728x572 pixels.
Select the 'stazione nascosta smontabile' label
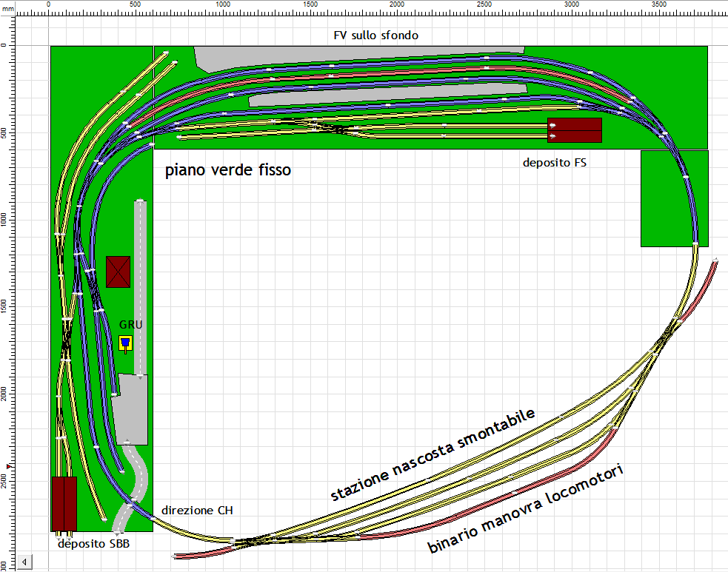pyautogui.click(x=432, y=455)
